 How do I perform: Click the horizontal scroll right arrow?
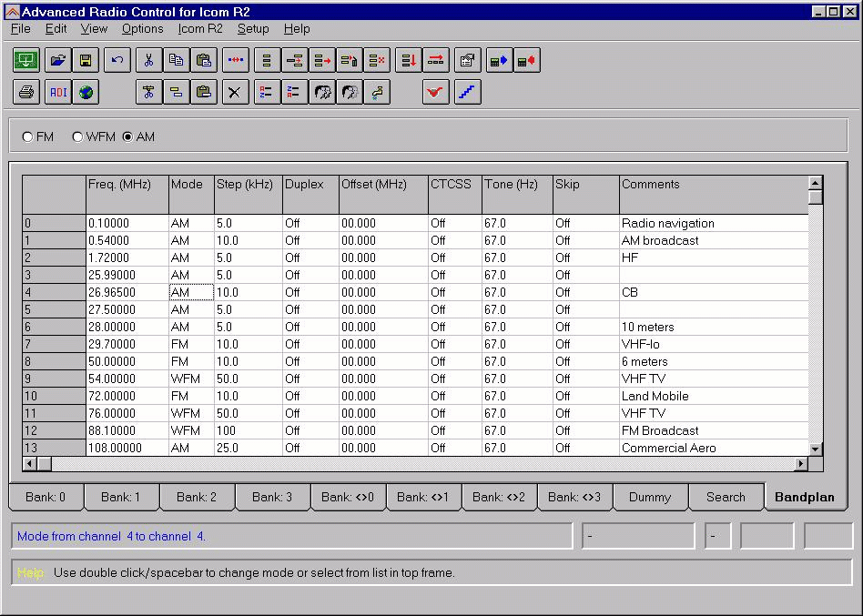tap(801, 464)
